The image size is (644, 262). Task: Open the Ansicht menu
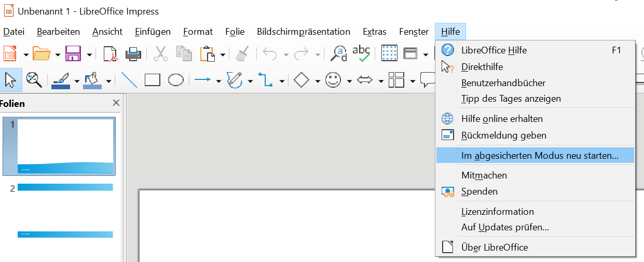(x=107, y=32)
